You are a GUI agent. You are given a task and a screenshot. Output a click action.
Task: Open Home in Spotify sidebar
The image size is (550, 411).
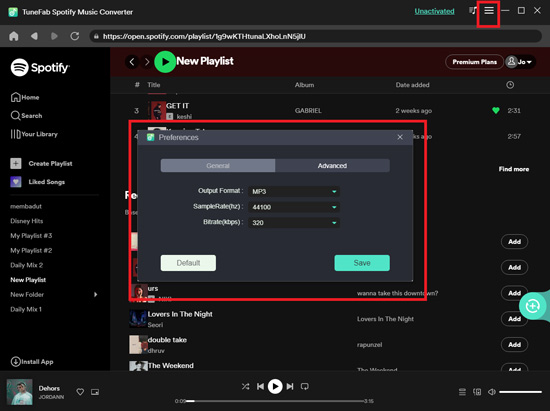25,97
